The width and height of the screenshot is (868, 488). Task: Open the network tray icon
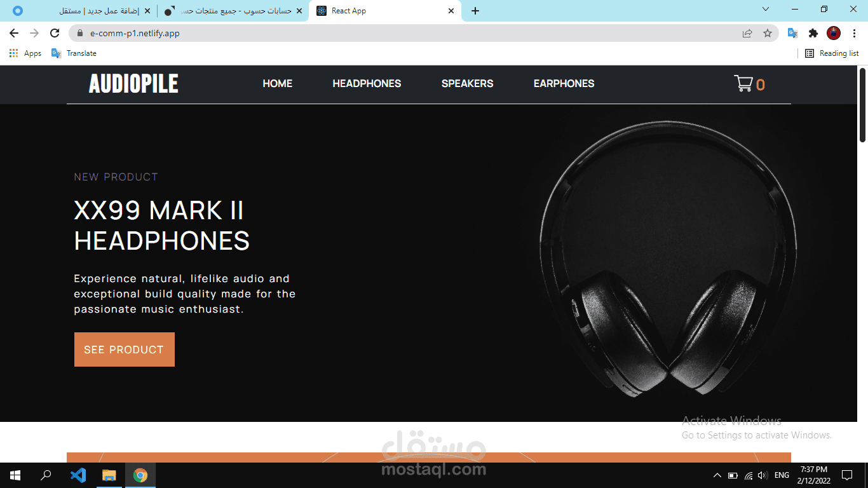pos(749,475)
